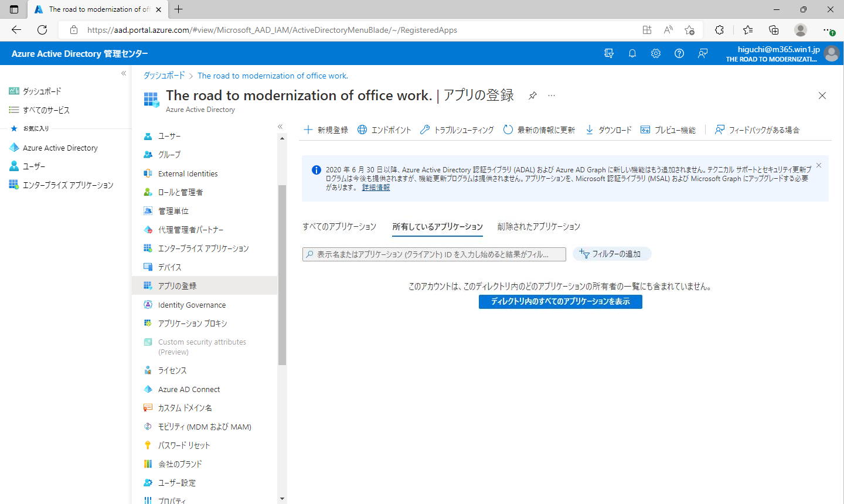Click blade menu scrollbar up arrow

(x=282, y=139)
